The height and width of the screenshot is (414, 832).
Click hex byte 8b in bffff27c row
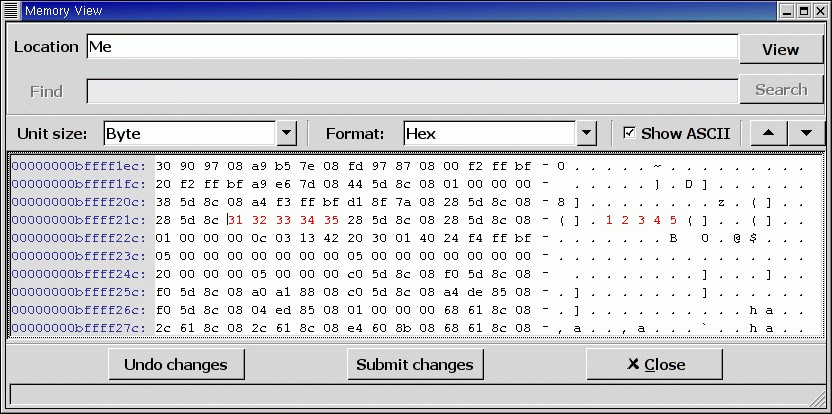(403, 329)
